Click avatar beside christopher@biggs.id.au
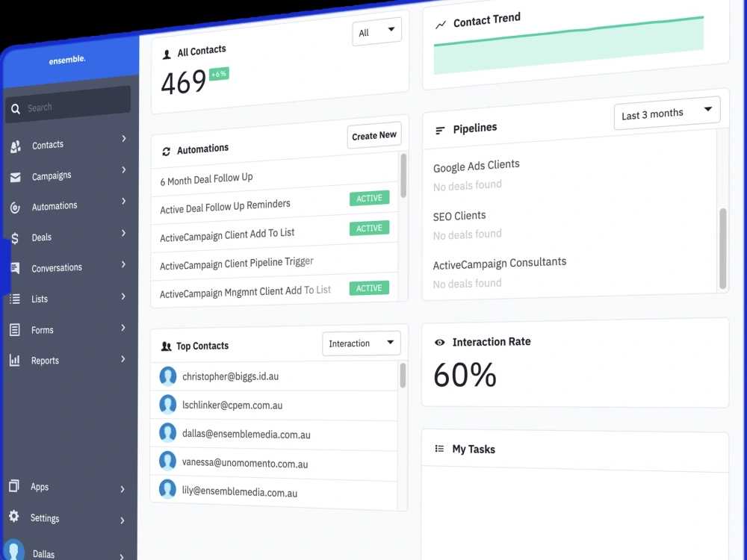The image size is (747, 560). (167, 376)
